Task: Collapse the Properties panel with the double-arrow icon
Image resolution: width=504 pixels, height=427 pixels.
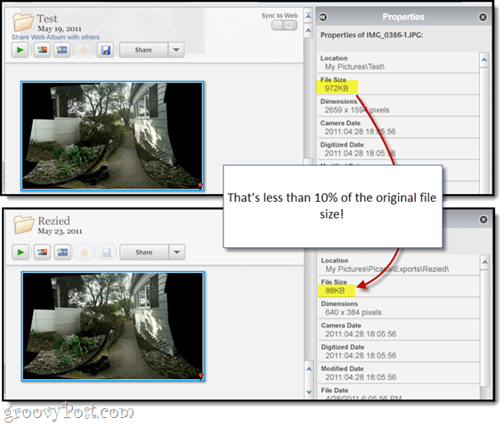Action: click(x=322, y=17)
